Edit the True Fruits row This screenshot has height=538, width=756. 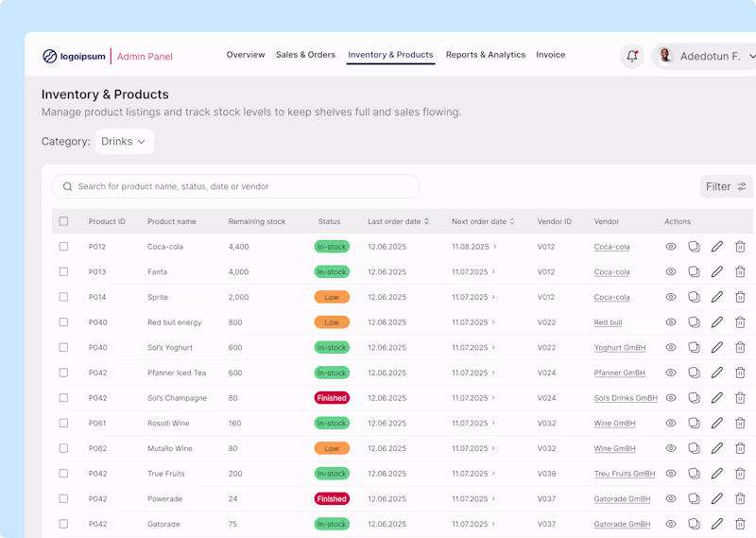pos(717,474)
